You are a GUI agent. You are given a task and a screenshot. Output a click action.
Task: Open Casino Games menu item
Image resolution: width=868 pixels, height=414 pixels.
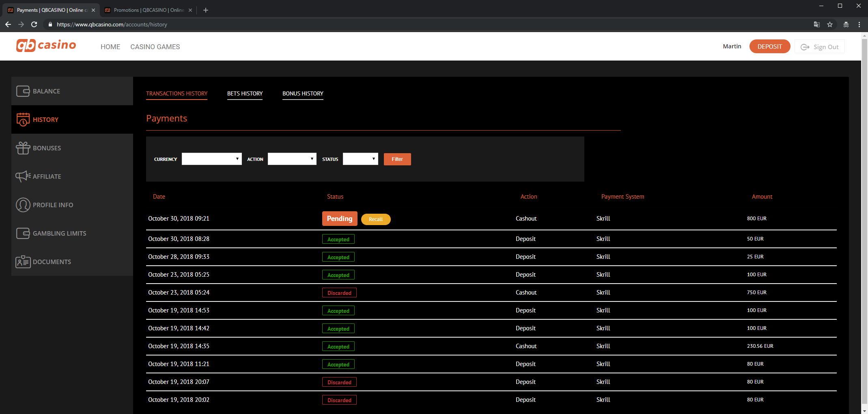coord(155,47)
